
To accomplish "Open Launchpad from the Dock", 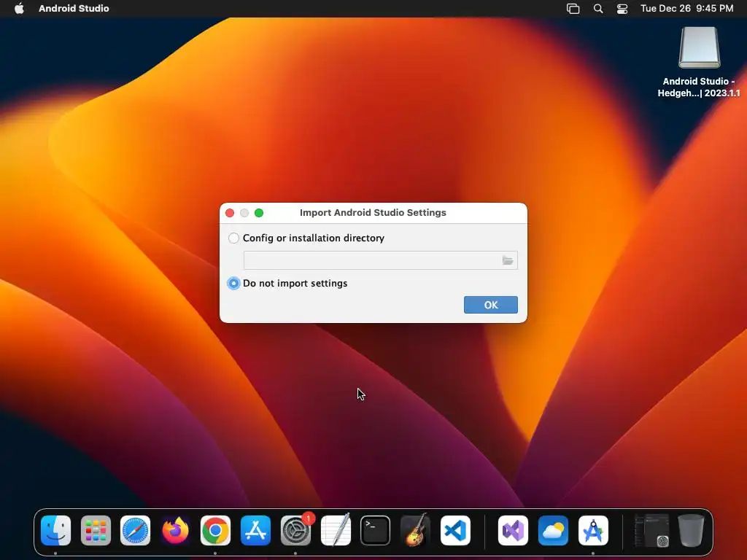I will [x=96, y=531].
